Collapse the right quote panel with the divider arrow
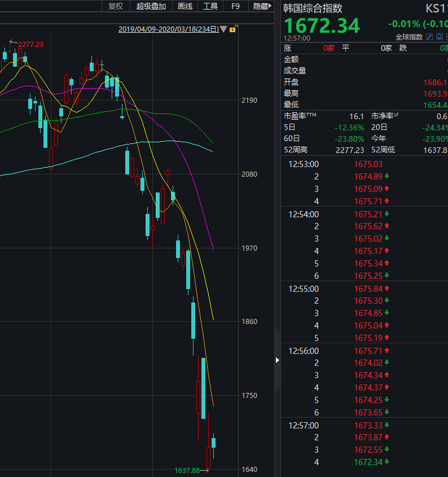 point(277,360)
